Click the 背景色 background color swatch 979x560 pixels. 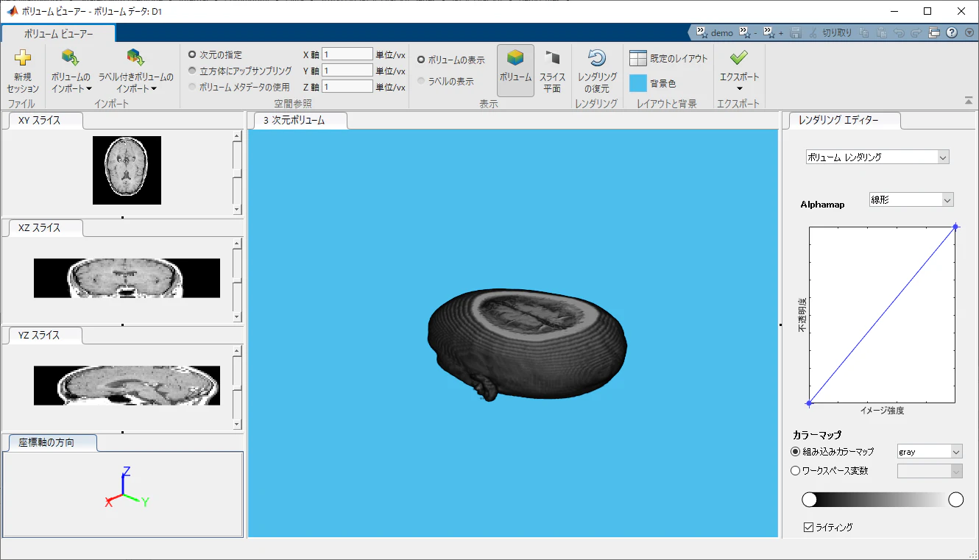[638, 83]
